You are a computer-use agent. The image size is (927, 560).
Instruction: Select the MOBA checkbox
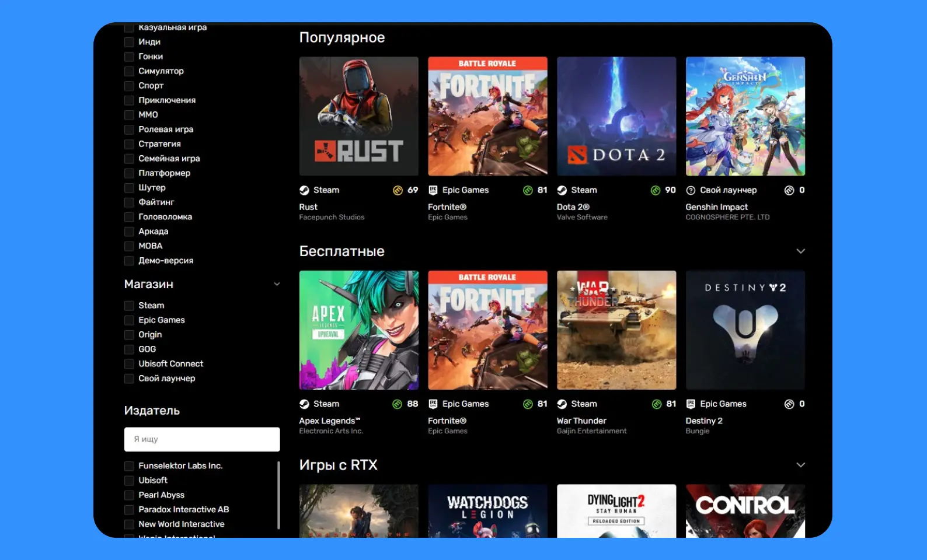tap(130, 246)
